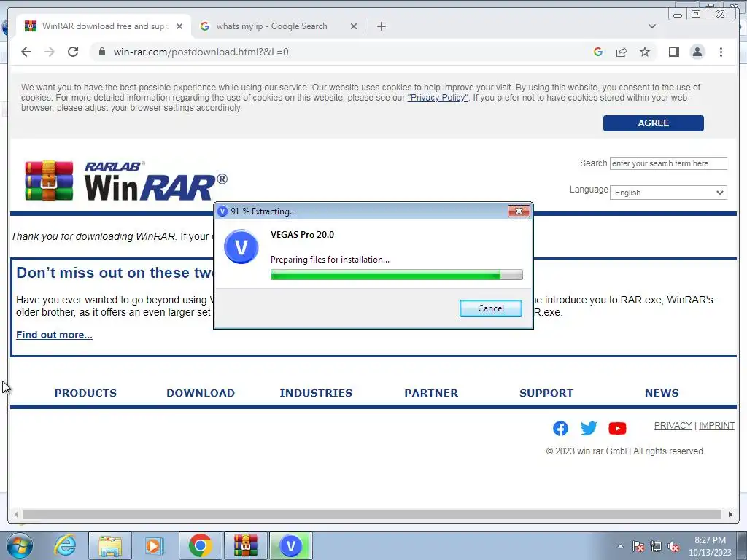The height and width of the screenshot is (560, 747).
Task: Open the Chrome profile avatar
Action: coord(697,52)
